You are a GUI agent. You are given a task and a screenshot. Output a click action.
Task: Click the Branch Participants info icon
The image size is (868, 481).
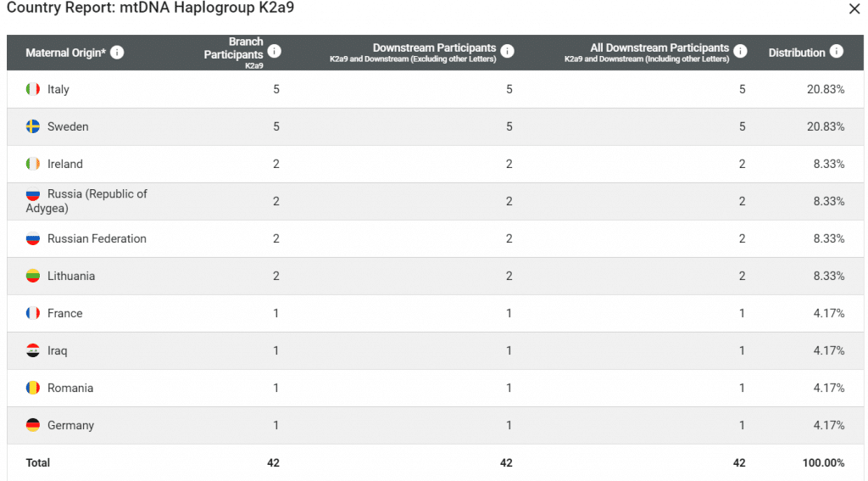[x=274, y=51]
